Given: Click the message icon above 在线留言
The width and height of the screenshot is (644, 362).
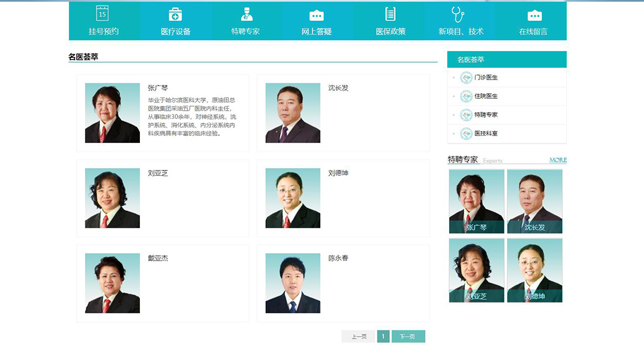Looking at the screenshot, I should 533,15.
